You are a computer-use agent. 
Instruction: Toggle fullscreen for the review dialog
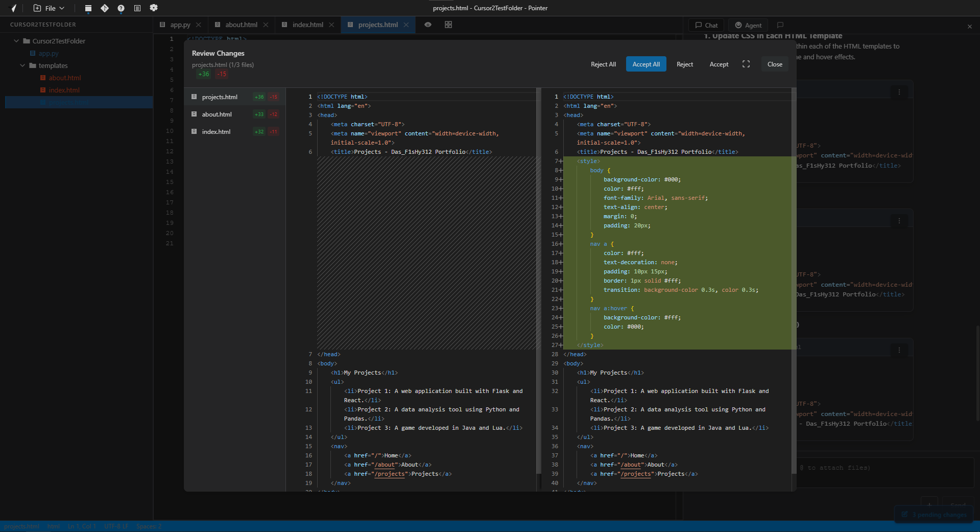pyautogui.click(x=746, y=64)
